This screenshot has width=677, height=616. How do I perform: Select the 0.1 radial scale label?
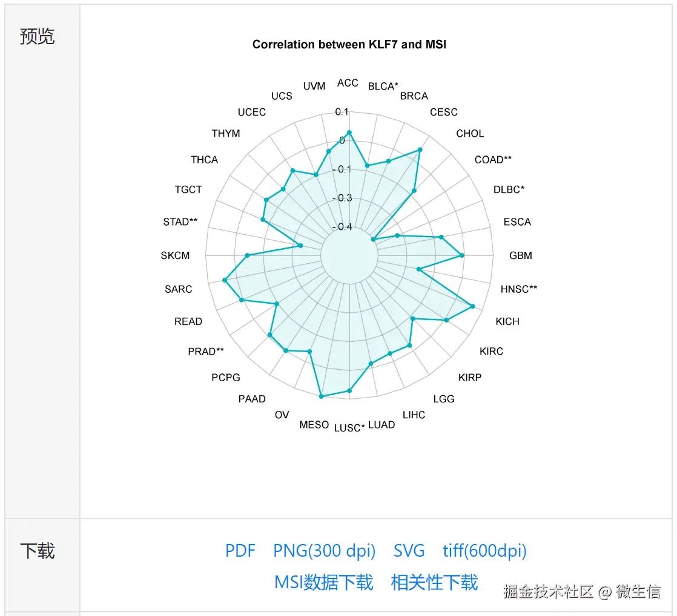pos(342,112)
